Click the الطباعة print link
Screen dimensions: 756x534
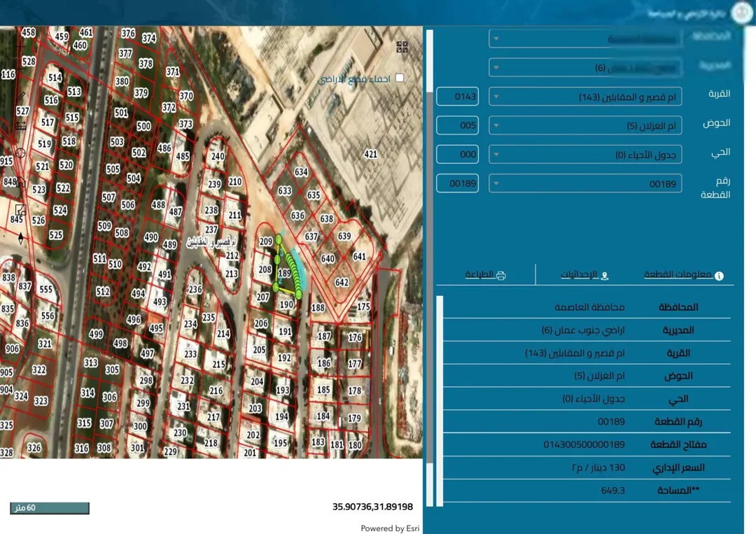click(x=485, y=275)
